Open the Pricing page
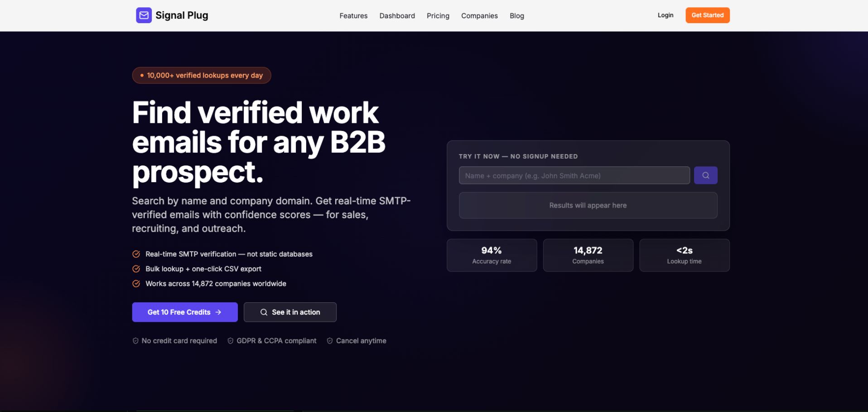This screenshot has width=868, height=412. click(438, 16)
